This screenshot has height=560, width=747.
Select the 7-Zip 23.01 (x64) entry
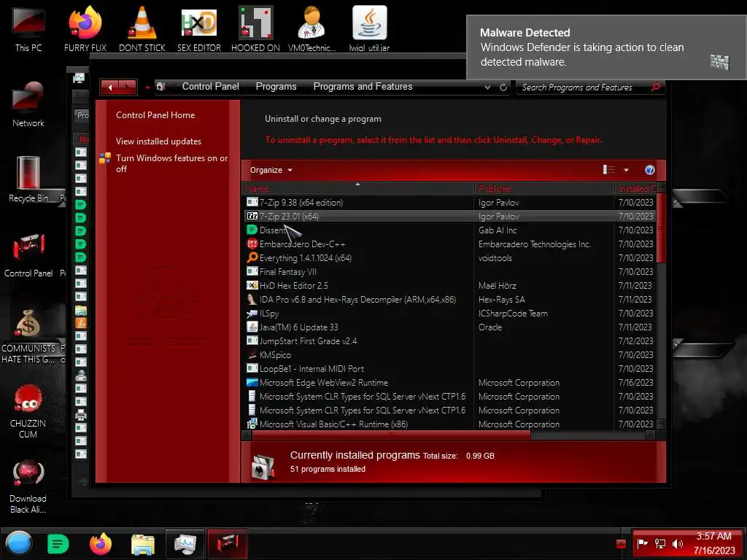[x=449, y=216]
